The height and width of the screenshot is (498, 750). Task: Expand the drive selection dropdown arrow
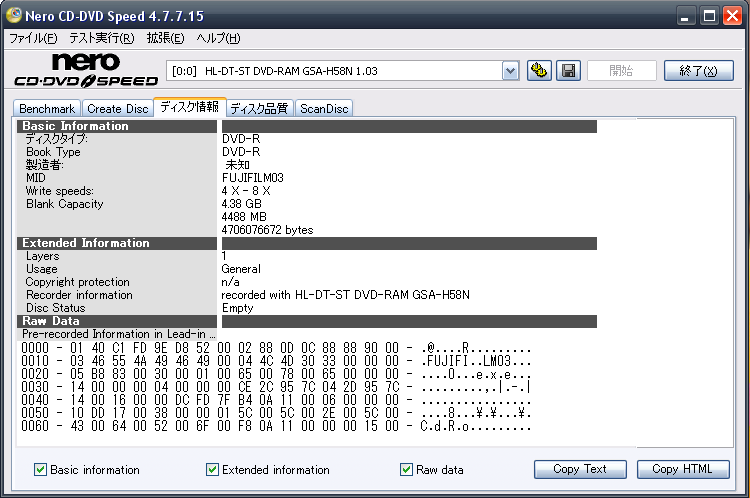510,71
